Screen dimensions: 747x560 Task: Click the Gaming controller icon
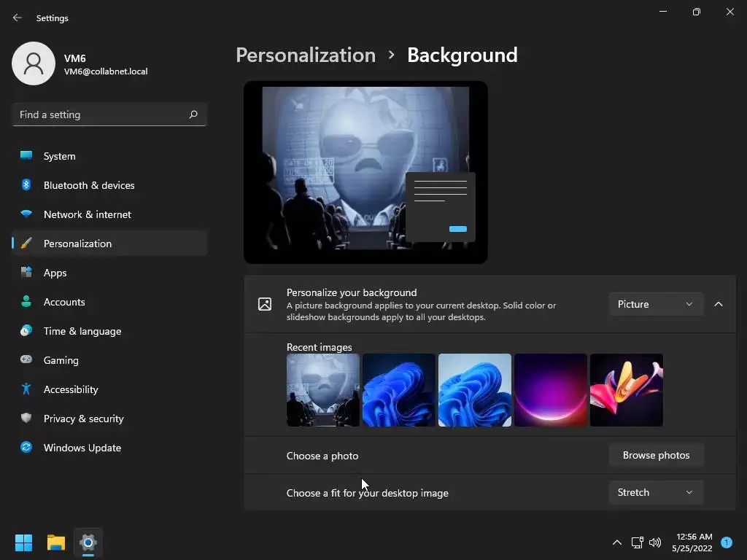pyautogui.click(x=26, y=359)
